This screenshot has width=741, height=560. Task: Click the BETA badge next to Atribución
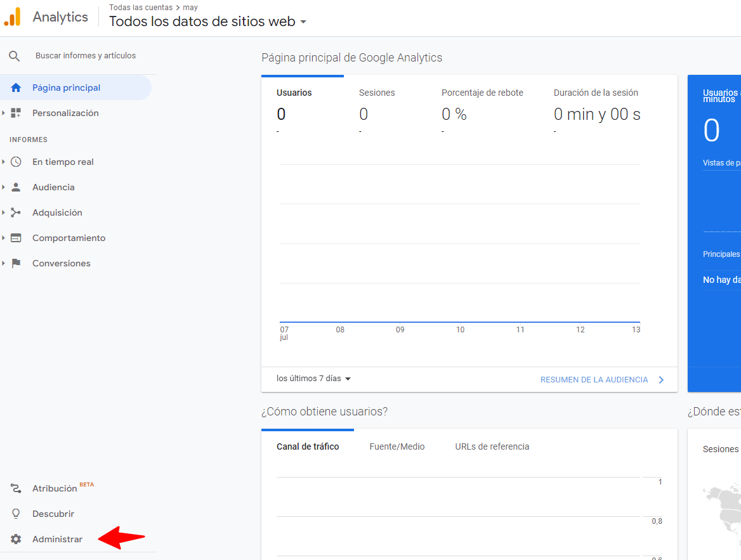(x=86, y=485)
